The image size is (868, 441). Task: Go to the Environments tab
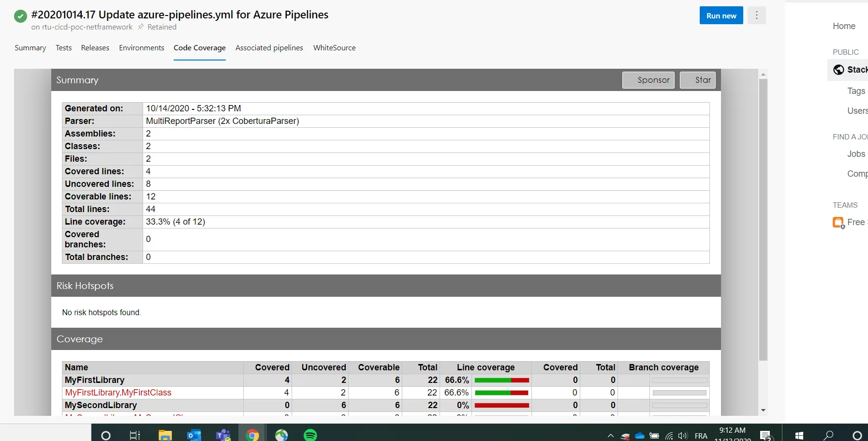pyautogui.click(x=142, y=48)
